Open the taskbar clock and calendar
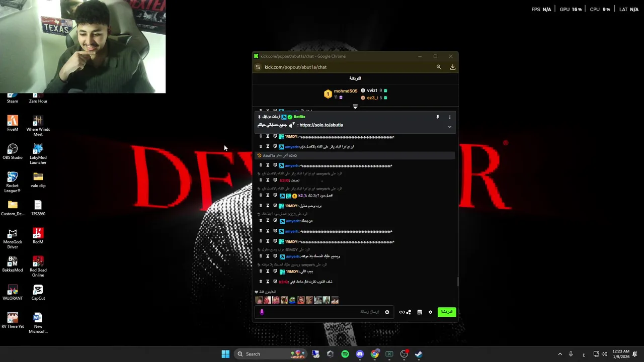The image size is (644, 362). point(621,354)
